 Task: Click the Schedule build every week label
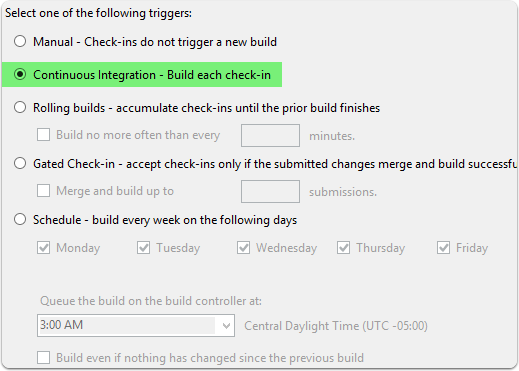(165, 220)
